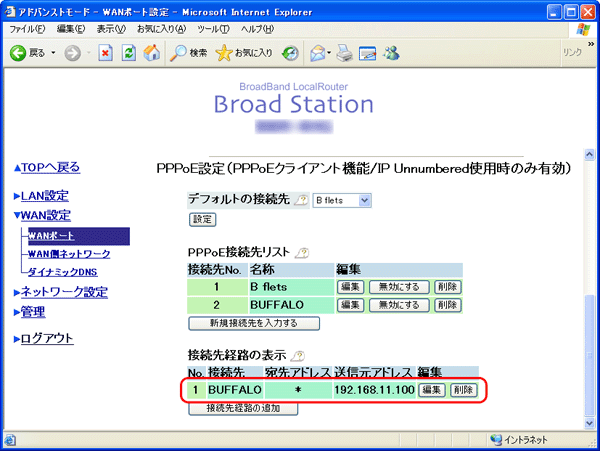
Task: Open the ダイナミックDNS link
Action: click(63, 272)
